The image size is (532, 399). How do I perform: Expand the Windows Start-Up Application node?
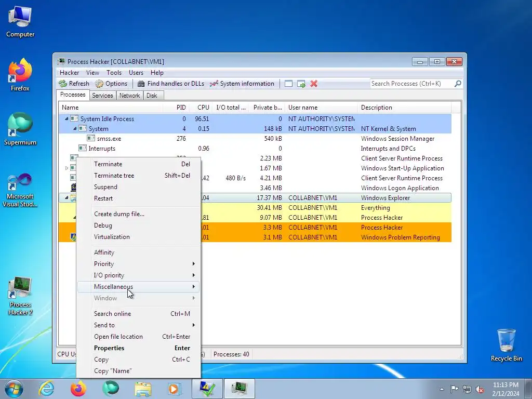click(66, 168)
